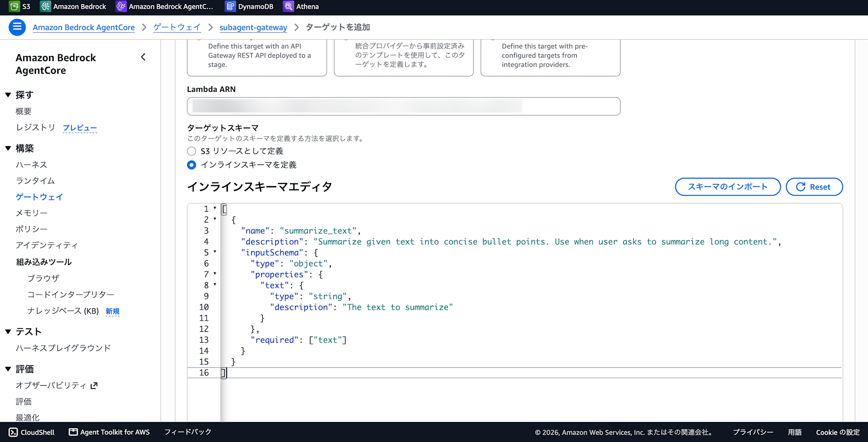Click the "required" key on line 13
The height and width of the screenshot is (442, 868).
tap(275, 340)
